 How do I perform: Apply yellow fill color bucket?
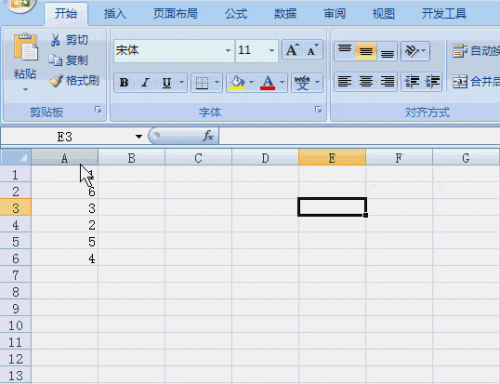237,82
